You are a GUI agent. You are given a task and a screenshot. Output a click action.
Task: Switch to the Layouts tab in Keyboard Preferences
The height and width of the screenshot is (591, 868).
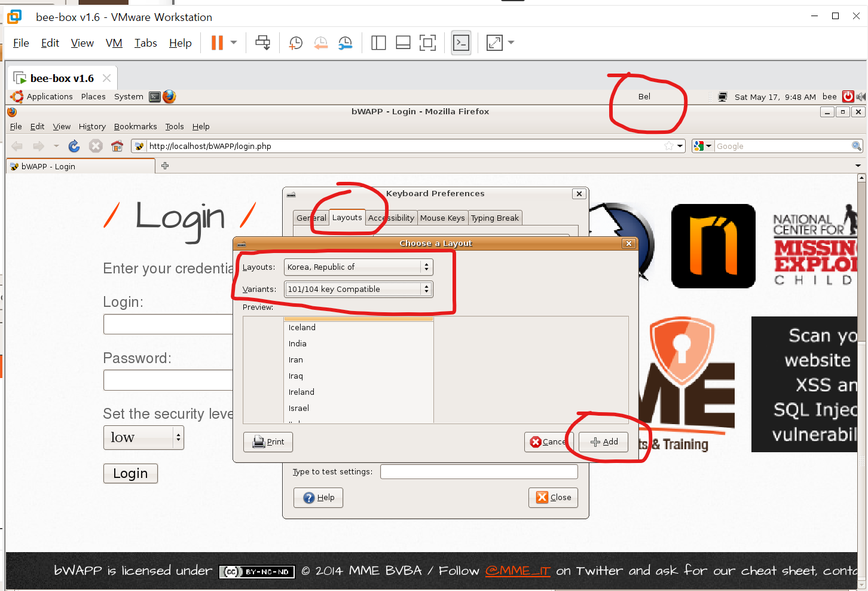point(347,217)
